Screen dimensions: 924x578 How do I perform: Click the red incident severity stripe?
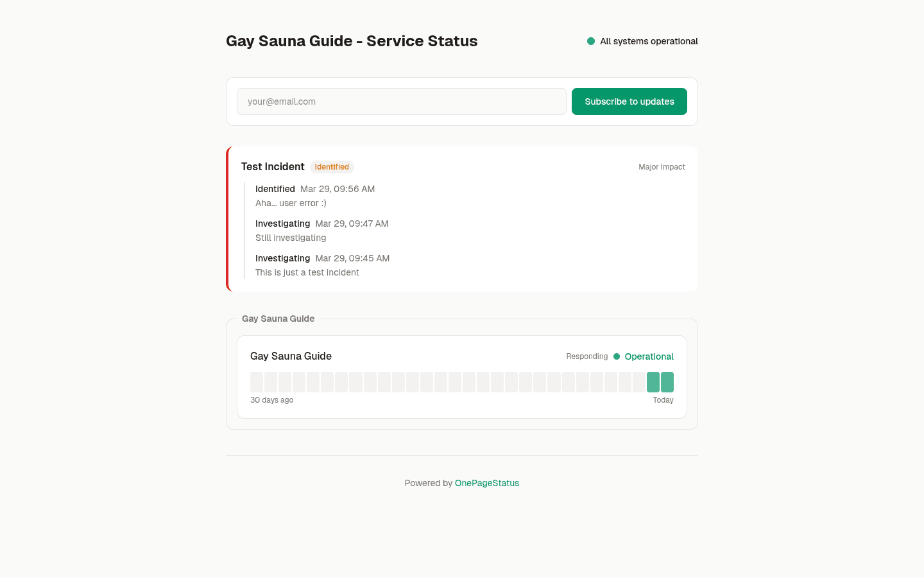[227, 218]
